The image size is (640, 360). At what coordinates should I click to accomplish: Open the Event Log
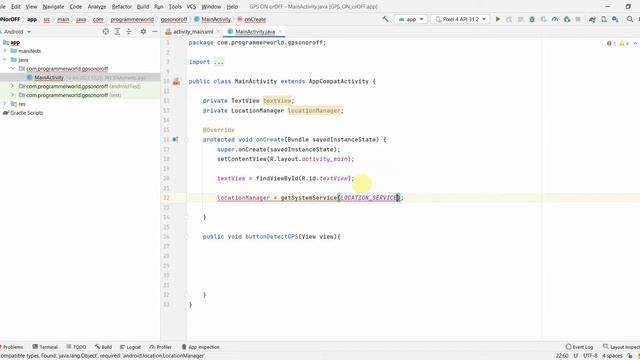click(579, 347)
